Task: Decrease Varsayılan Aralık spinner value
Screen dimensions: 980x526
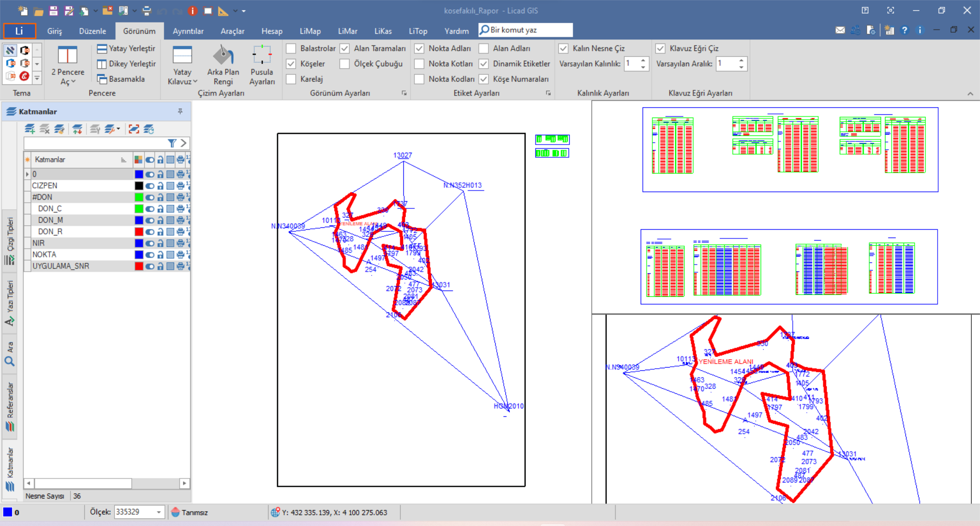Action: [x=741, y=67]
